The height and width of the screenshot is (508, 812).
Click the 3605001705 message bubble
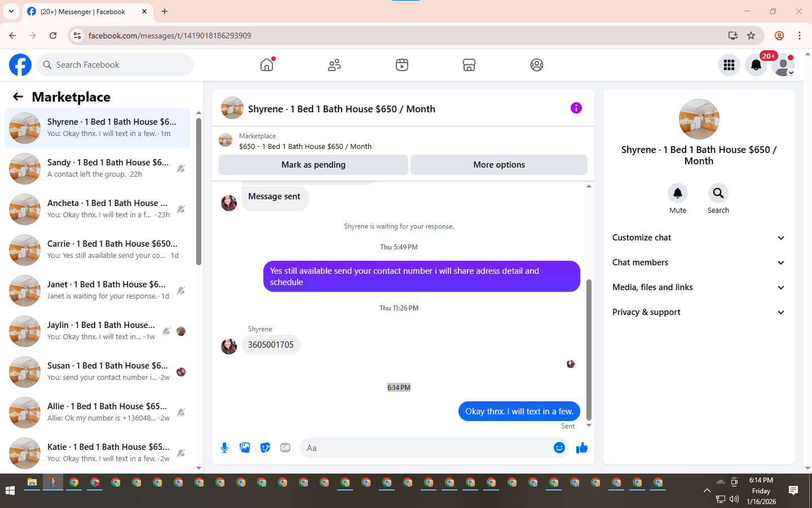coord(271,344)
